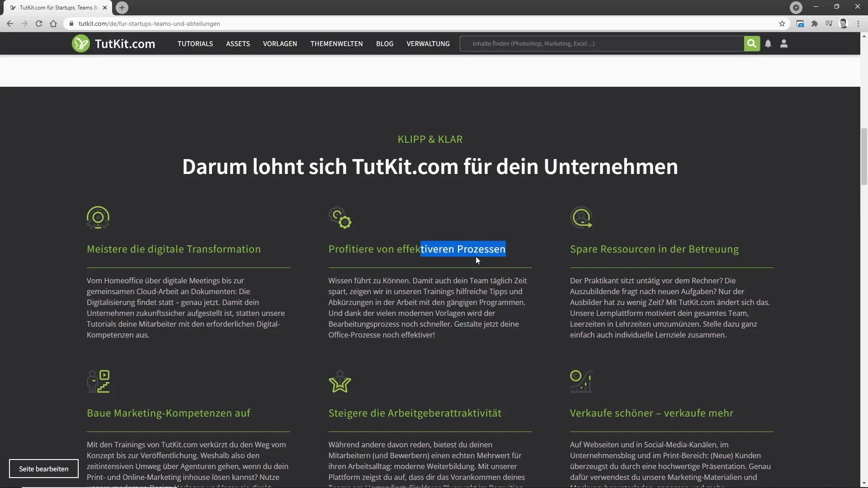Go back with the browser back arrow
Screen dimensions: 868x488
(x=10, y=23)
